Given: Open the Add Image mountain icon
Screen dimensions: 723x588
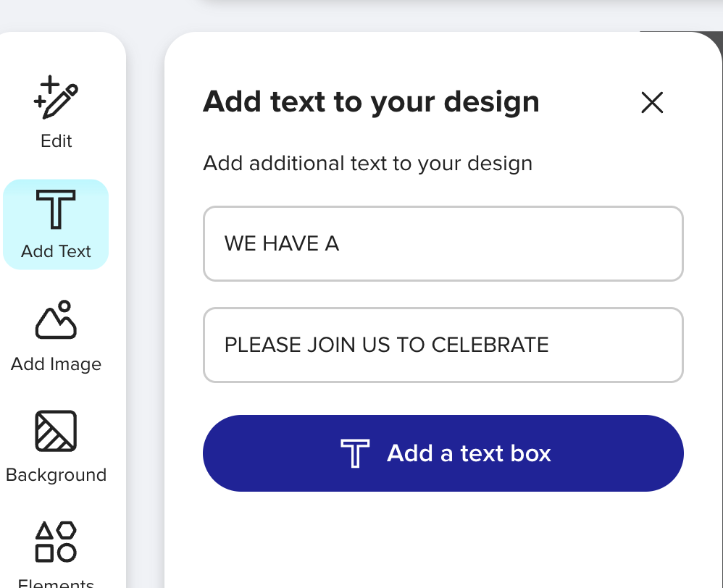Looking at the screenshot, I should point(56,319).
